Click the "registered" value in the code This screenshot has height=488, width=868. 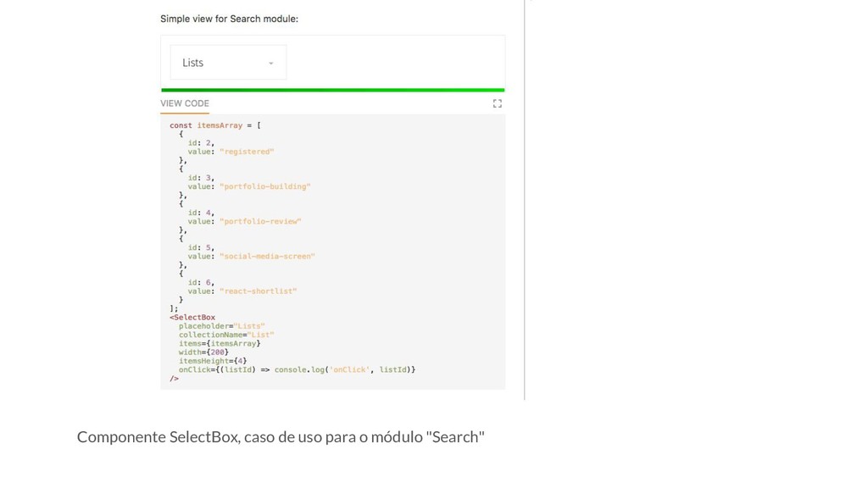(x=247, y=152)
